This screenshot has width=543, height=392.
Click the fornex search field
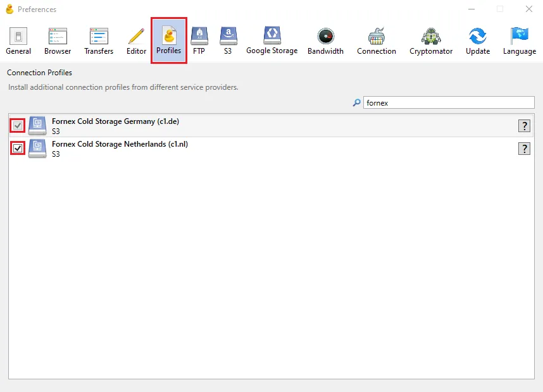(x=449, y=103)
